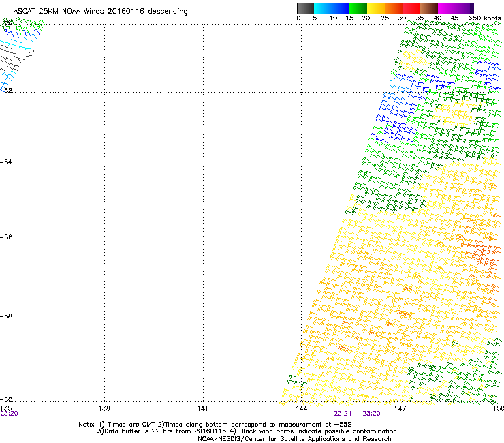Click the longitude label '144'

click(301, 408)
